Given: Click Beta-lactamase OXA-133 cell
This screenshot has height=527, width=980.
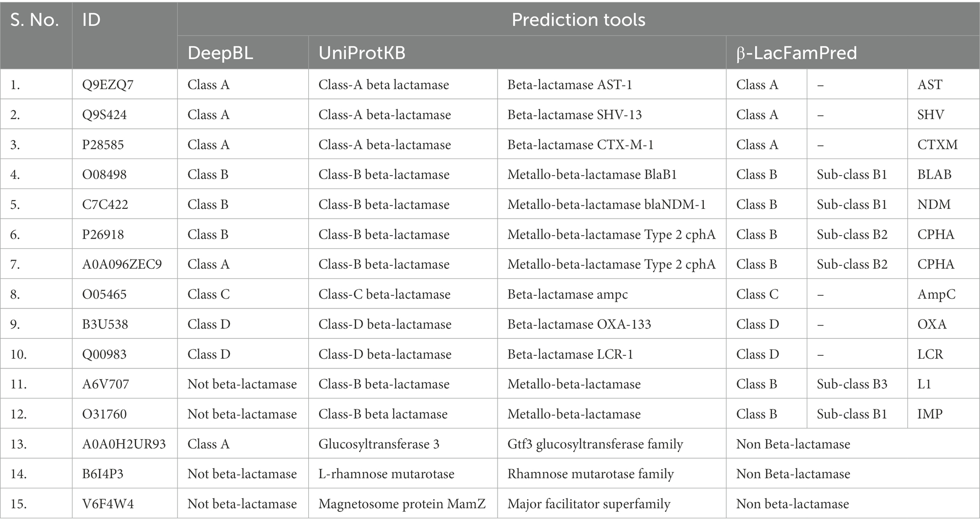Looking at the screenshot, I should pyautogui.click(x=612, y=324).
